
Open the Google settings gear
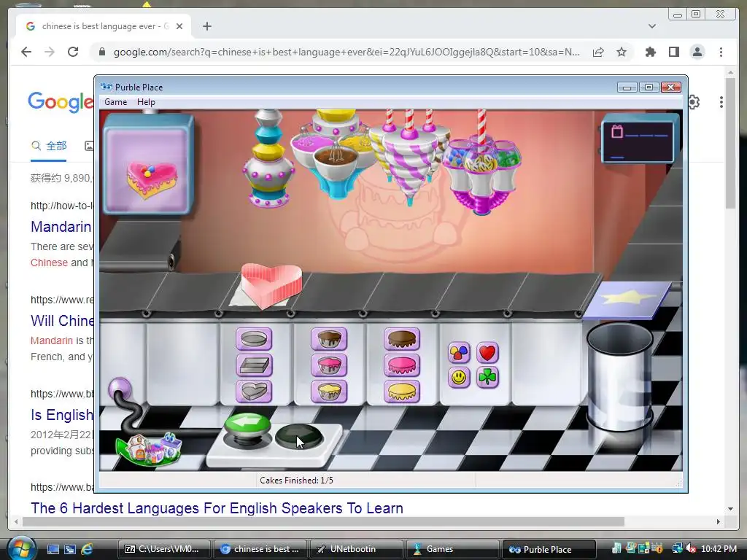pos(694,102)
